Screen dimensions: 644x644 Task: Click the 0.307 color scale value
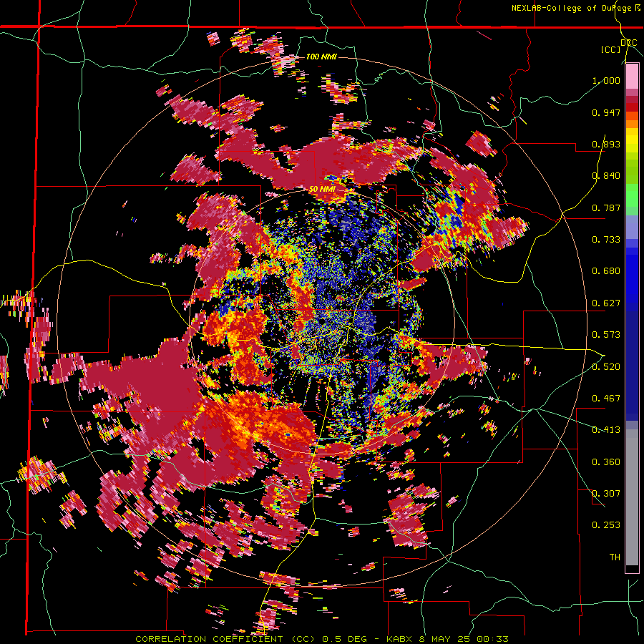click(606, 494)
